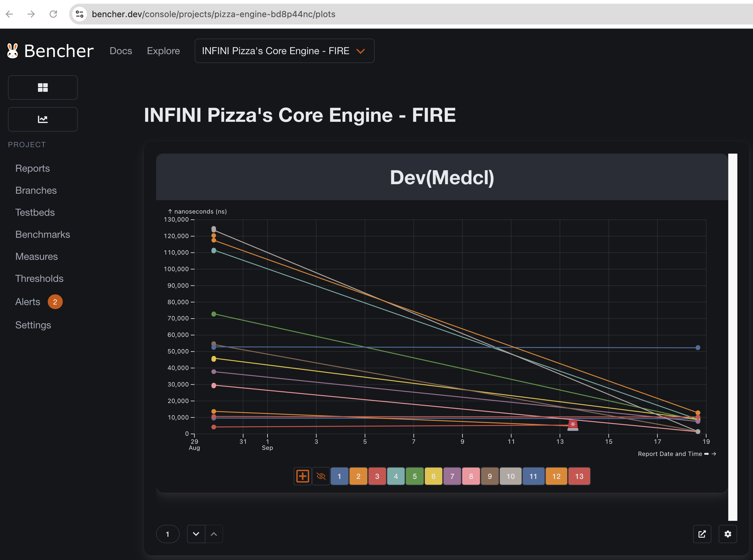This screenshot has height=560, width=753.
Task: Click the PROJECT sidebar section label
Action: (27, 145)
